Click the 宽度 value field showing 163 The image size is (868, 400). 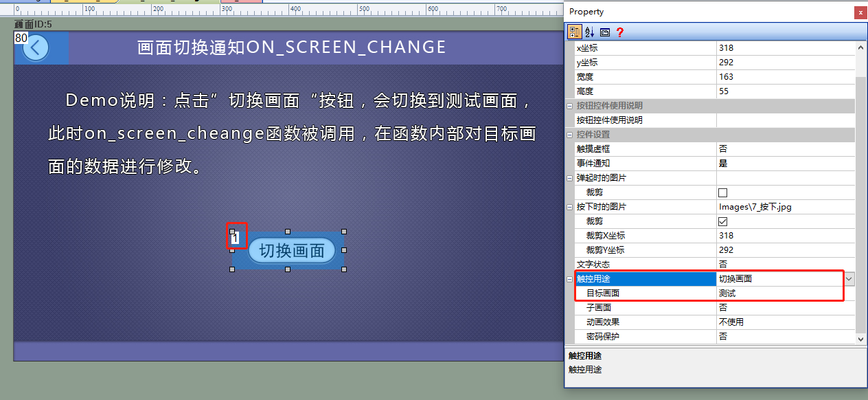786,77
